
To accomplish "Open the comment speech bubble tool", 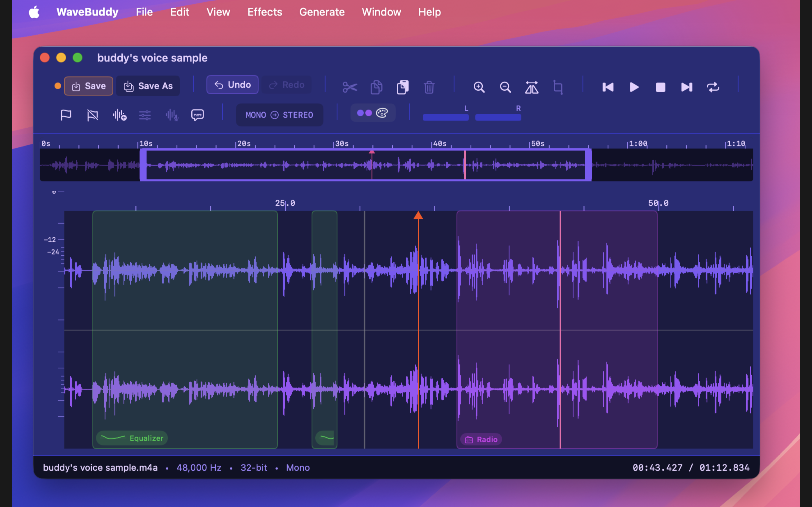I will tap(197, 115).
